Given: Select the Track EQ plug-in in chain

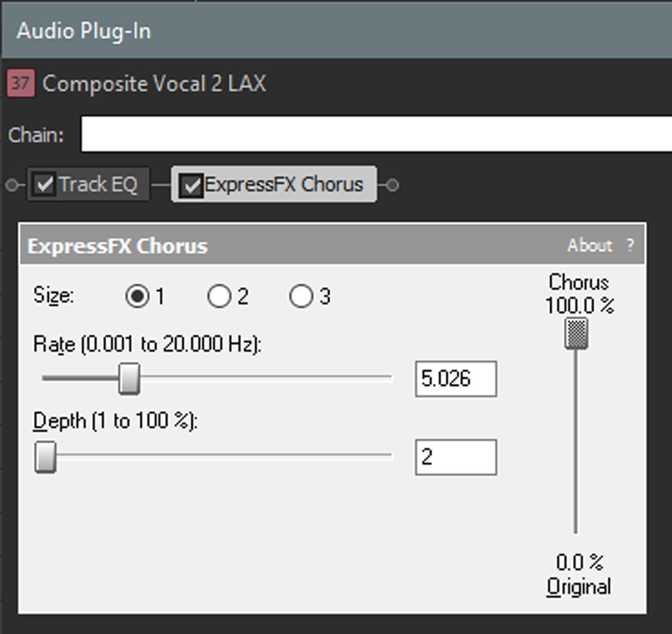Looking at the screenshot, I should [x=88, y=184].
